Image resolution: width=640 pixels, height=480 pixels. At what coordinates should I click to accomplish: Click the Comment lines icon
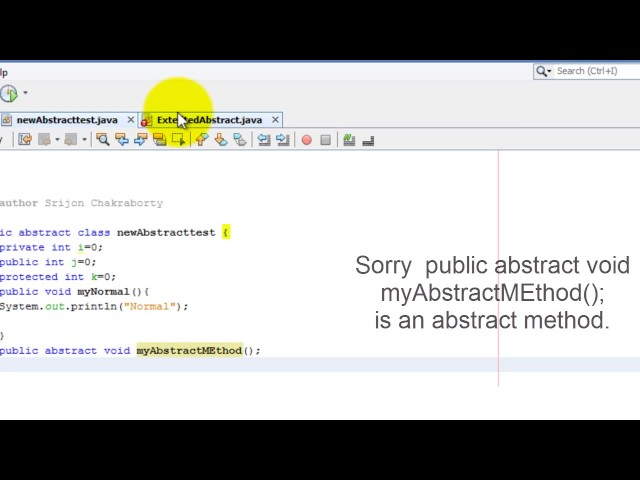pyautogui.click(x=349, y=140)
